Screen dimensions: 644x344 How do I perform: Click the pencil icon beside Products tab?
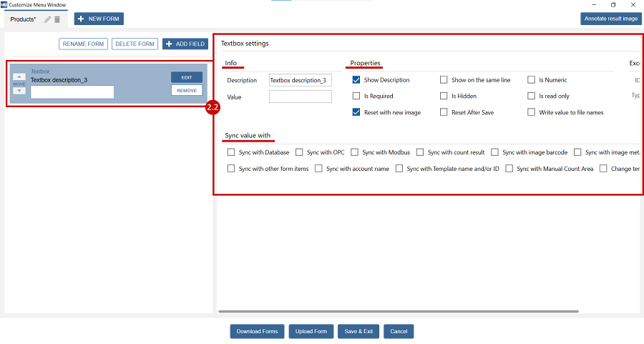point(48,19)
